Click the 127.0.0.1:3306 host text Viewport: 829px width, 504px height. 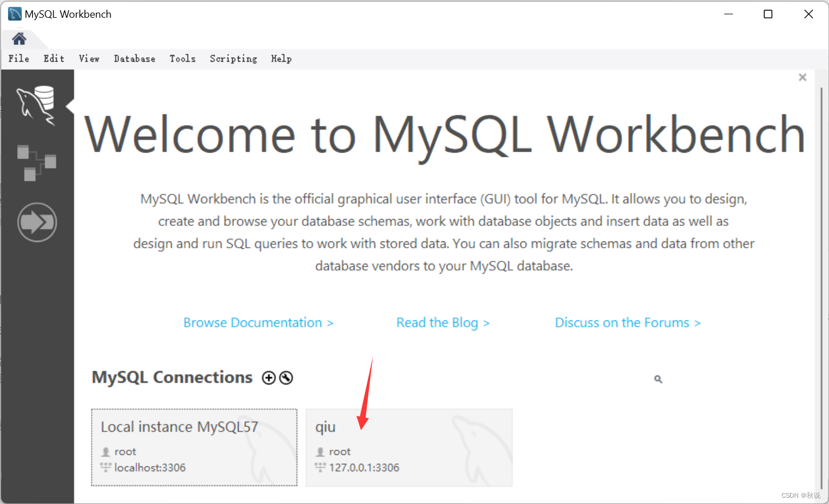pos(364,467)
